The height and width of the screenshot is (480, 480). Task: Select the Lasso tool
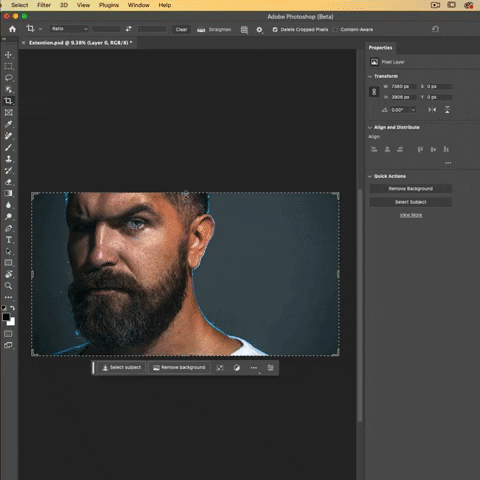pos(9,78)
